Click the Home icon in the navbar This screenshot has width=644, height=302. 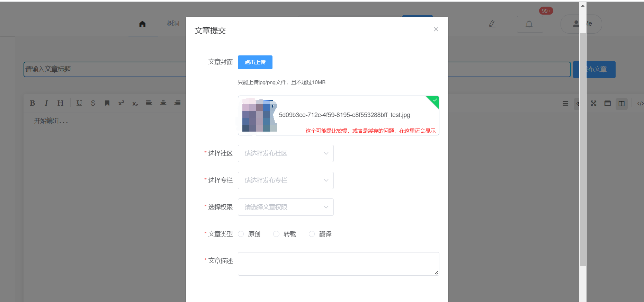point(142,24)
